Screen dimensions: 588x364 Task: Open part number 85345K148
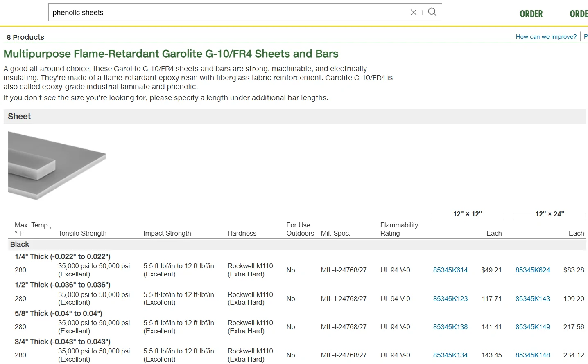pyautogui.click(x=533, y=355)
